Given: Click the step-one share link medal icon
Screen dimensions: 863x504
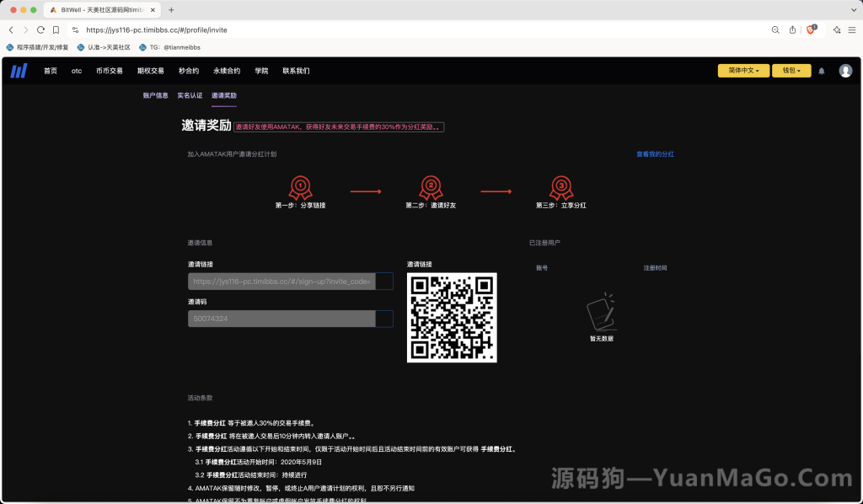Looking at the screenshot, I should tap(301, 187).
